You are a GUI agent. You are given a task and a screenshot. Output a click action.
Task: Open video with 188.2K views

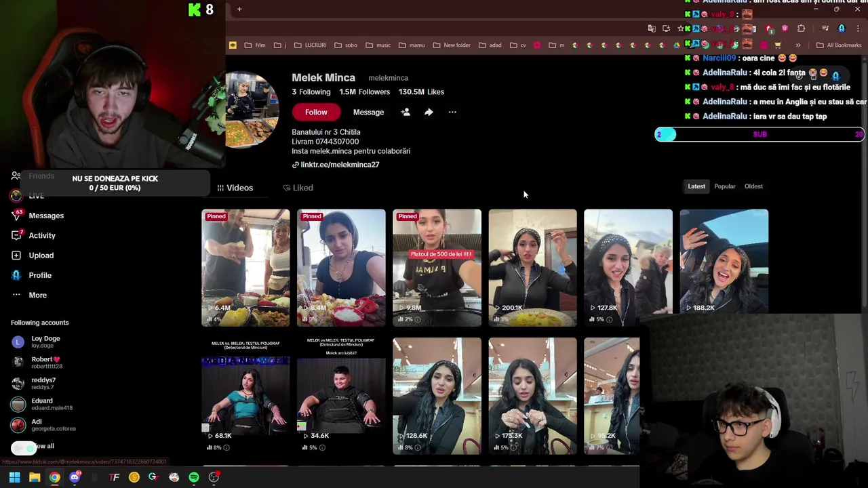click(x=724, y=261)
